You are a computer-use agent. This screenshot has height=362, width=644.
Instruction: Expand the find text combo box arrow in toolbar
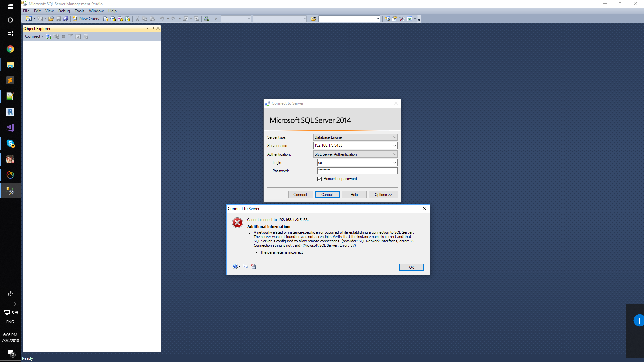point(378,19)
